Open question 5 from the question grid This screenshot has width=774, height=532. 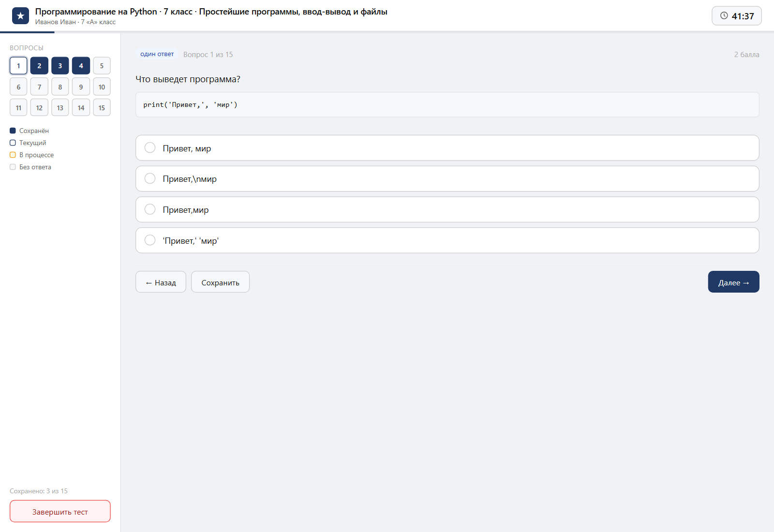pos(102,66)
